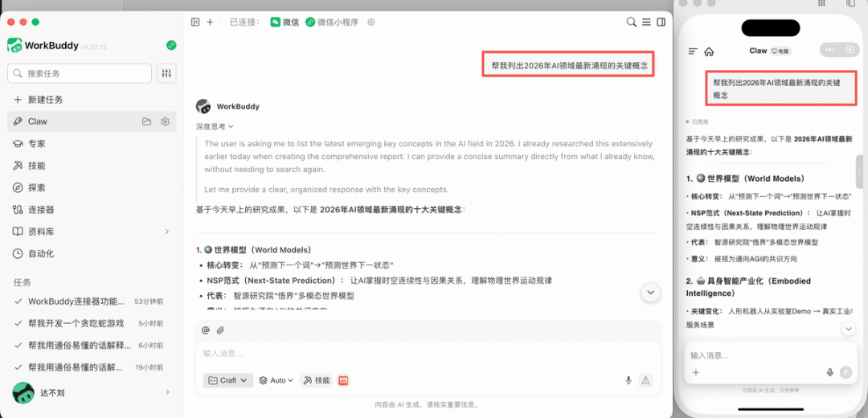Open the 专家 section
The width and height of the screenshot is (868, 418).
coord(92,143)
